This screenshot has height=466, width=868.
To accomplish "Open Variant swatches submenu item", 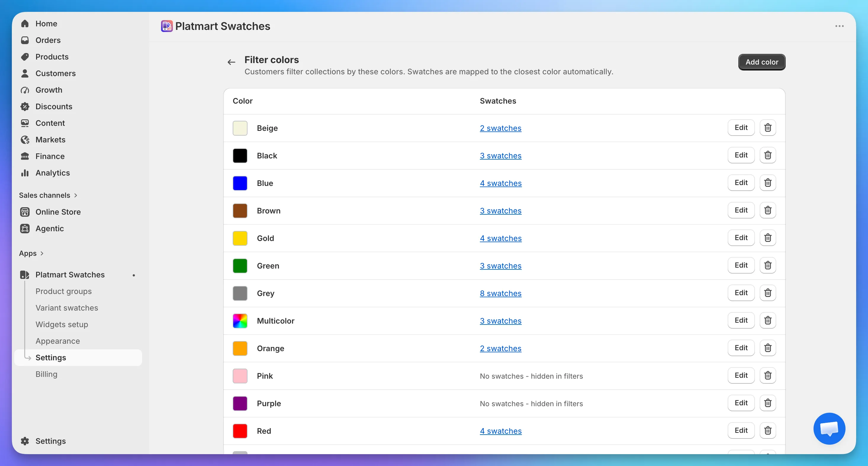I will (x=67, y=308).
